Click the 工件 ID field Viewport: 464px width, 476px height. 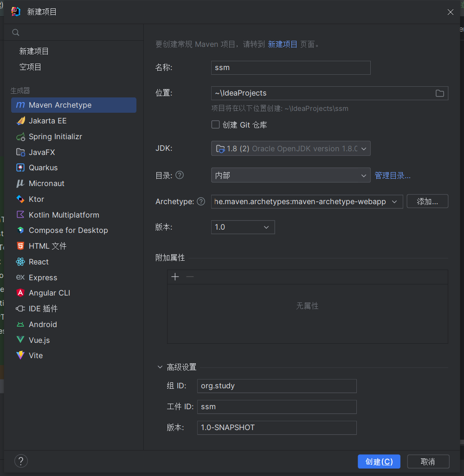277,407
